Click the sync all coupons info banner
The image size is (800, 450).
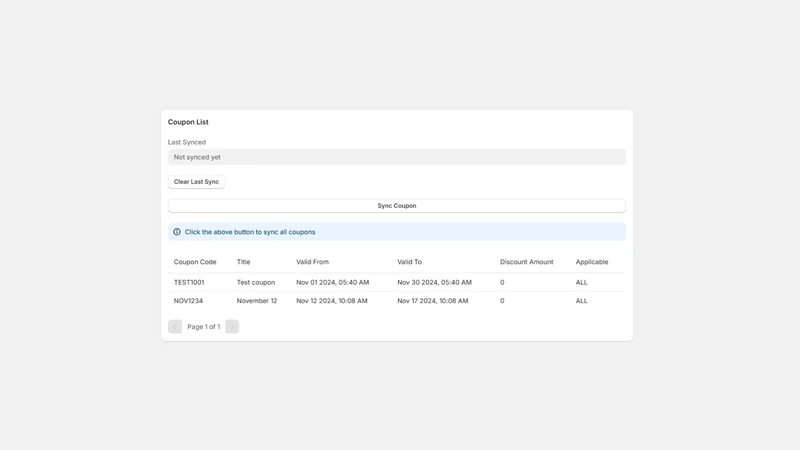[397, 232]
